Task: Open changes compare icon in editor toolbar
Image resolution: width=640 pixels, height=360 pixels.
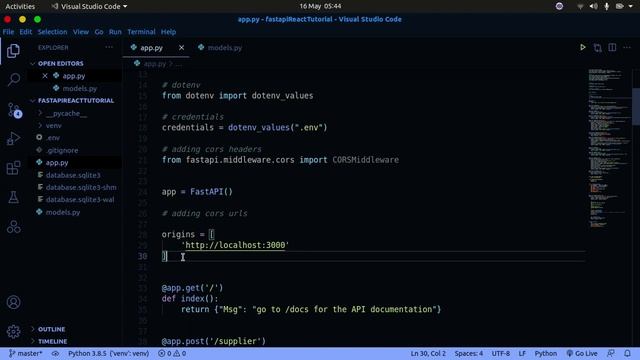Action: coord(598,48)
